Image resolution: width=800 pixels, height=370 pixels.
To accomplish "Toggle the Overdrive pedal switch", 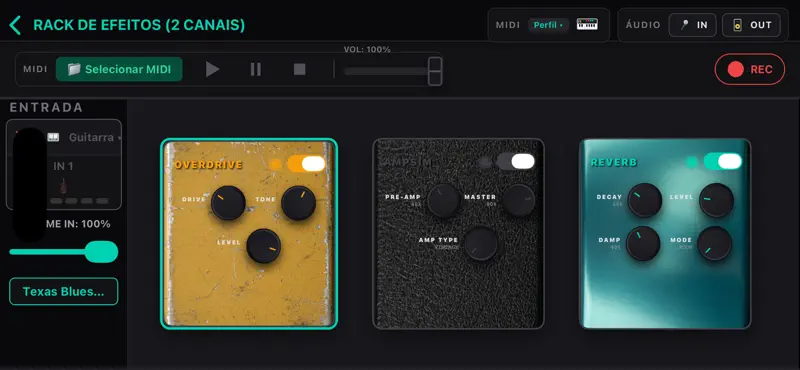I will [x=306, y=164].
